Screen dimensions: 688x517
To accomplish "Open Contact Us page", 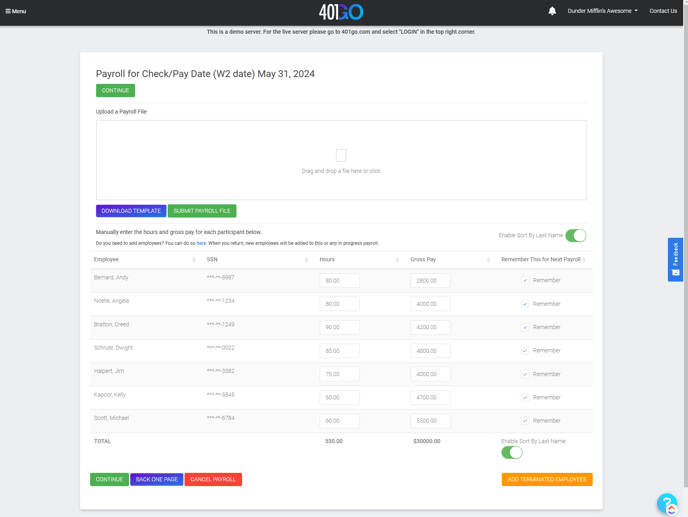I will coord(663,11).
